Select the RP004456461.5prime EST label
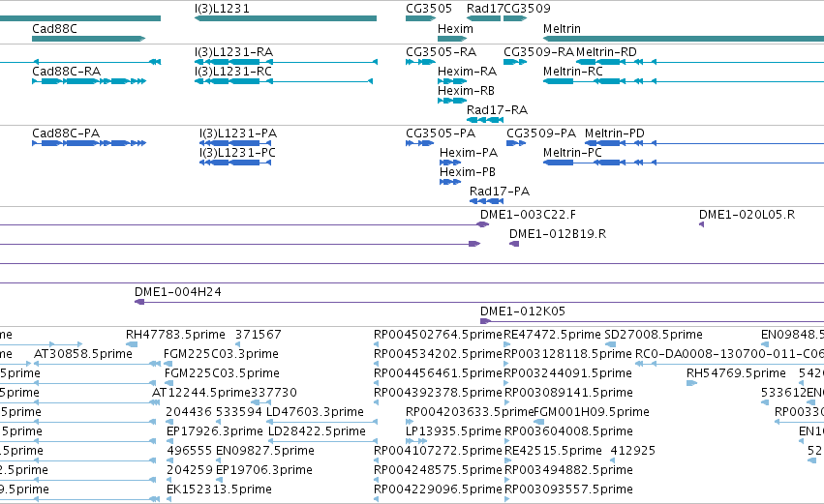The width and height of the screenshot is (824, 504). (x=439, y=373)
